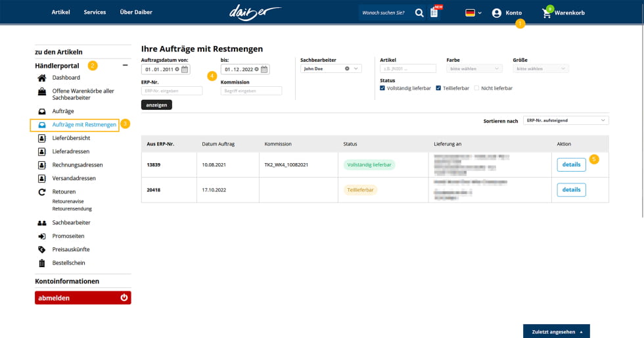Toggle the Teillieferbar checkbox
Viewport: 644px width, 338px height.
point(438,88)
